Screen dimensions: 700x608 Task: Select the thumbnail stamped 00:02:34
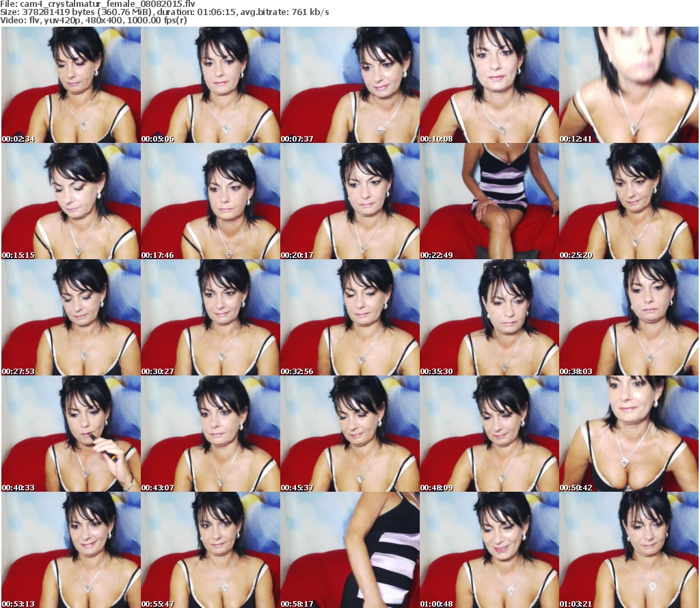[x=71, y=85]
